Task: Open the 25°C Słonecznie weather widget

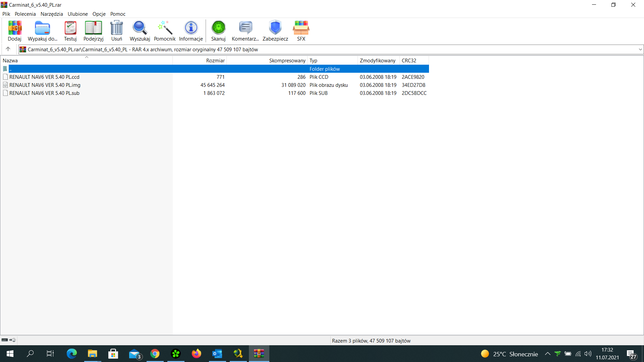Action: pyautogui.click(x=509, y=354)
